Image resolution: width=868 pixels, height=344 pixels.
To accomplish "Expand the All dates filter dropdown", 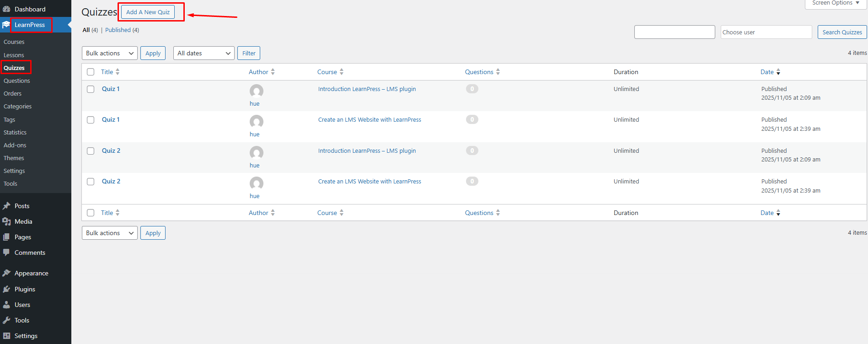I will tap(204, 53).
